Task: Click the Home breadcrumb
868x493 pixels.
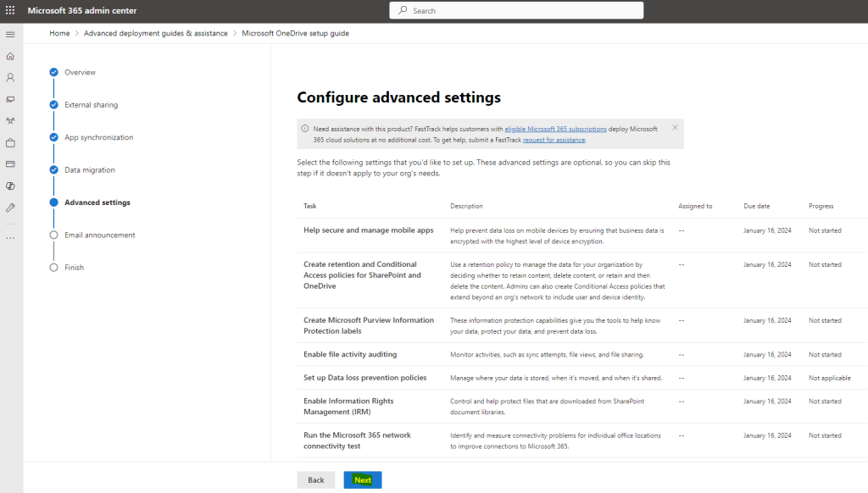Action: (59, 33)
